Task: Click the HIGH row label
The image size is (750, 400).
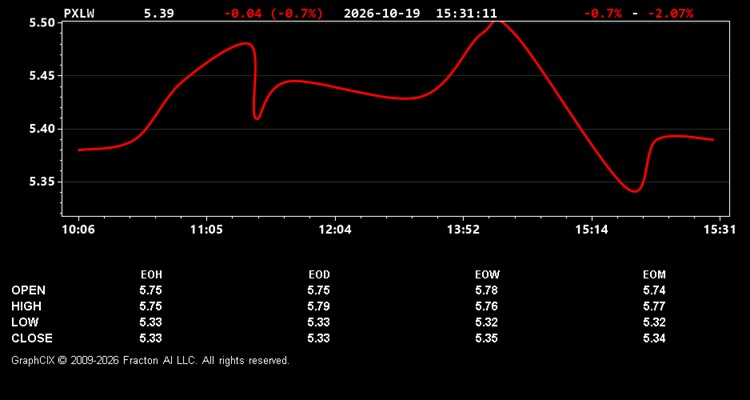Action: pyautogui.click(x=26, y=306)
